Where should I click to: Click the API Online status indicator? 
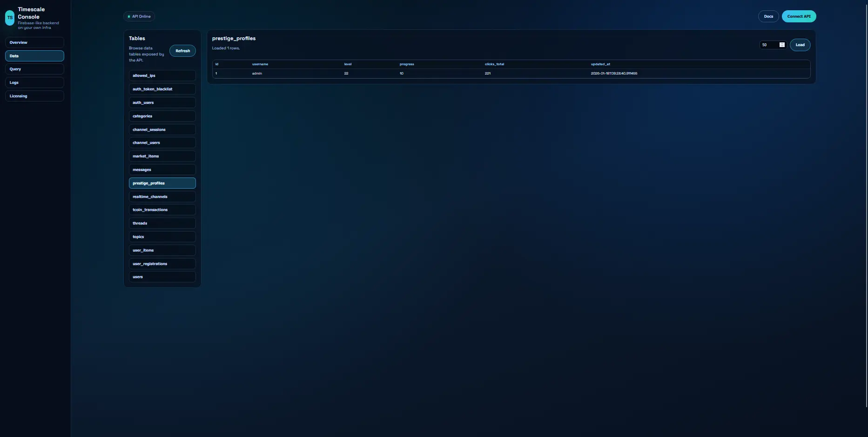(x=139, y=17)
